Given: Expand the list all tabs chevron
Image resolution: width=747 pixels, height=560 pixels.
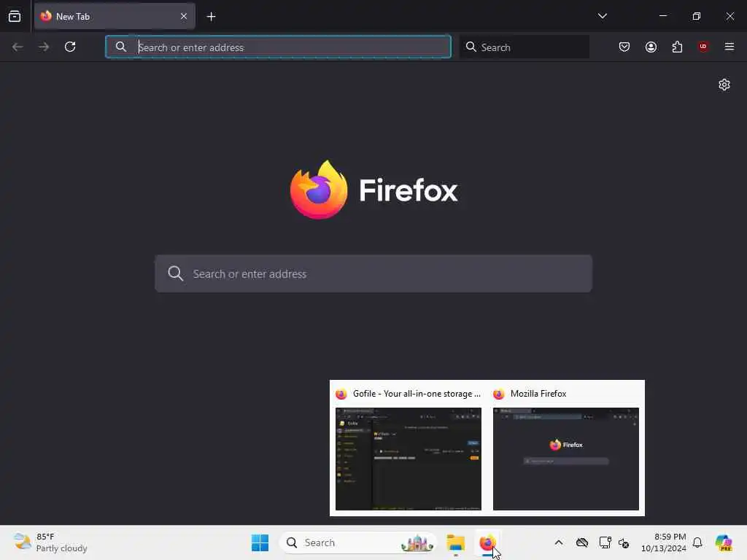Looking at the screenshot, I should click(x=602, y=16).
